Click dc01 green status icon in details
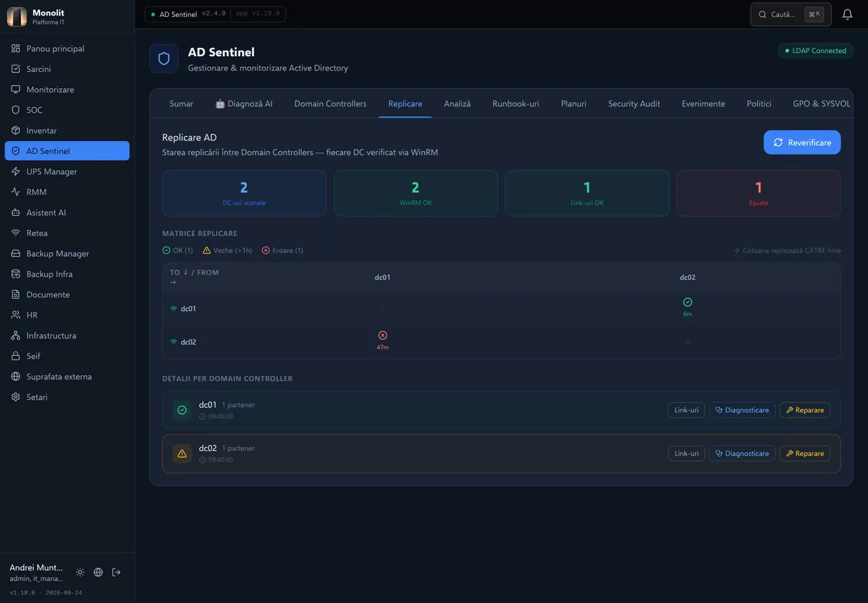868x603 pixels. click(182, 410)
